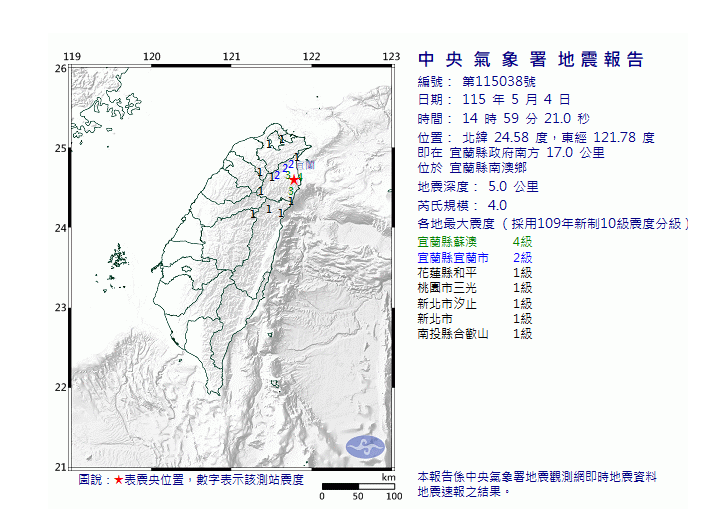The height and width of the screenshot is (509, 728).
Task: Click the green row 宜蘭縣蘇澳 4級
Action: [474, 241]
